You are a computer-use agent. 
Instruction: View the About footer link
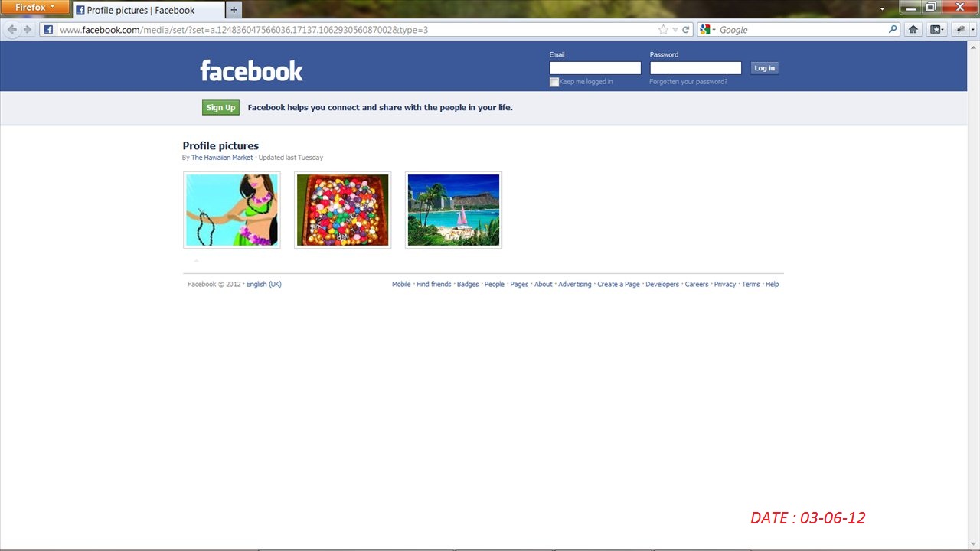(x=544, y=285)
